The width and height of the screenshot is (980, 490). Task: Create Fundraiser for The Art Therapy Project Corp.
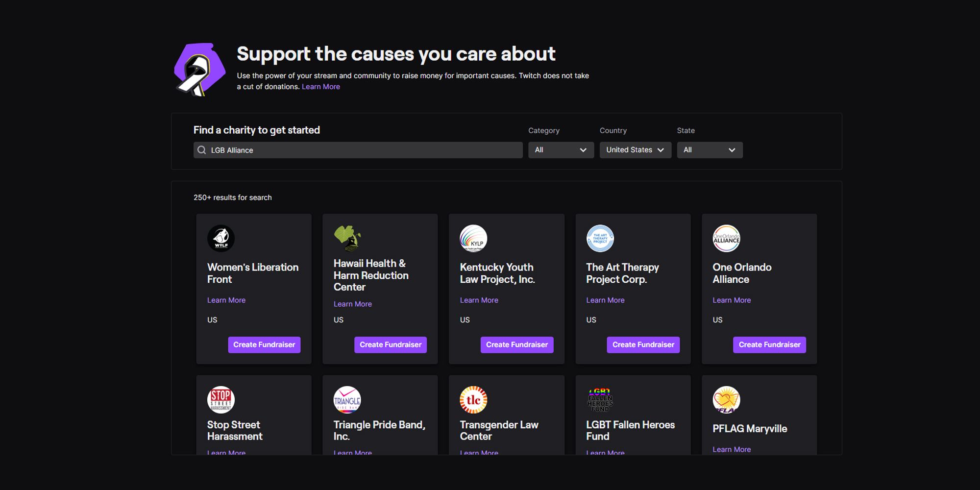643,344
